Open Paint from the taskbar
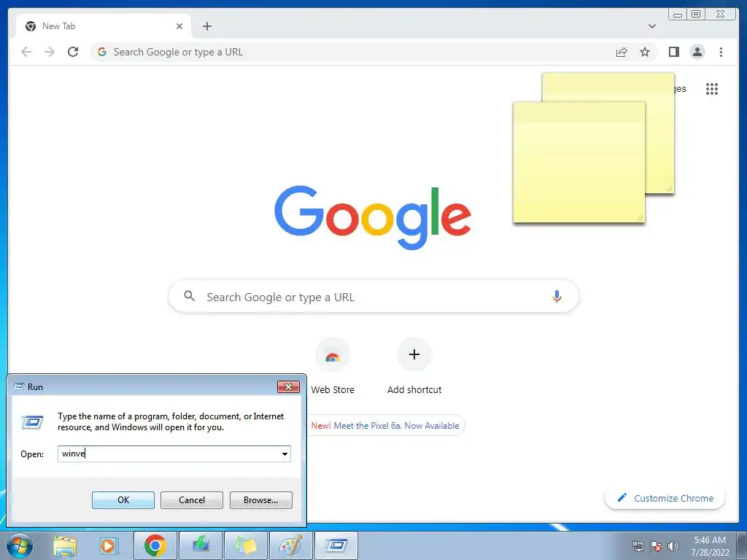 290,545
